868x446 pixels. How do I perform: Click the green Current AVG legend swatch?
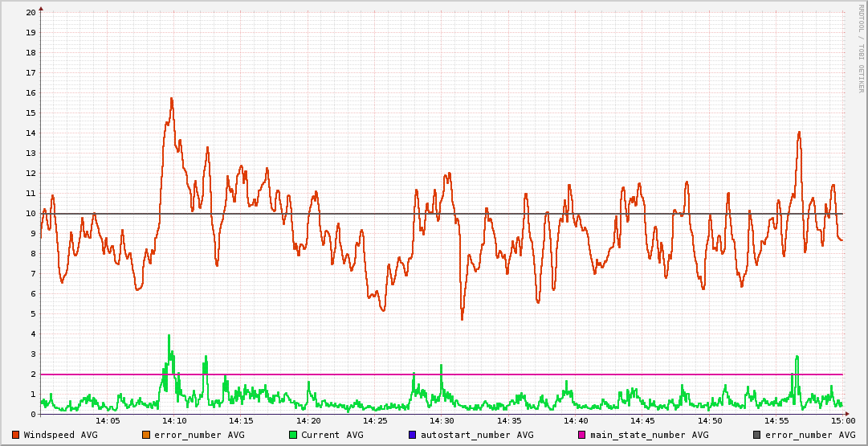coord(293,435)
